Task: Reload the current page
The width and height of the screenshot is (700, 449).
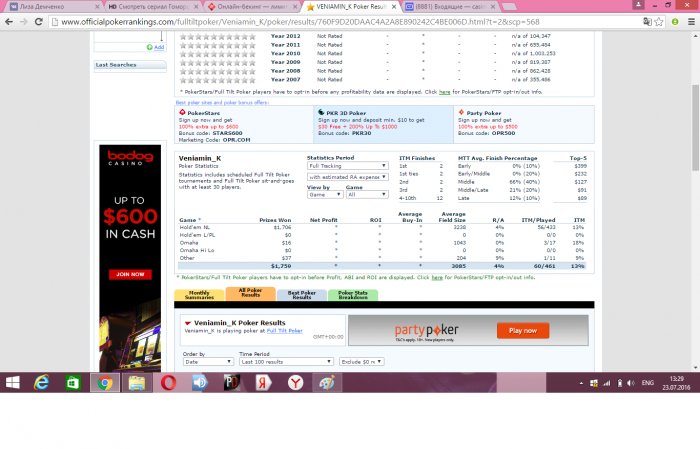Action: click(38, 21)
